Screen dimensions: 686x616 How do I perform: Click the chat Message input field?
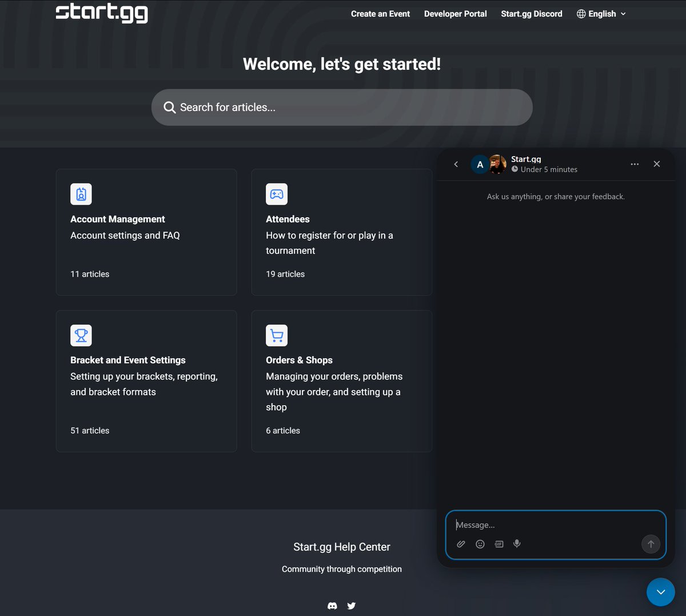coord(556,525)
